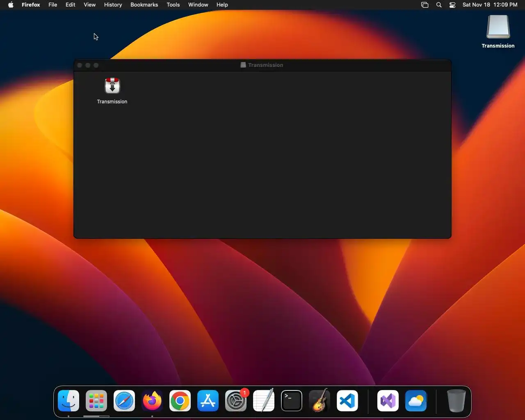Launch Visual Studio Code from the Dock
525x420 pixels.
347,401
